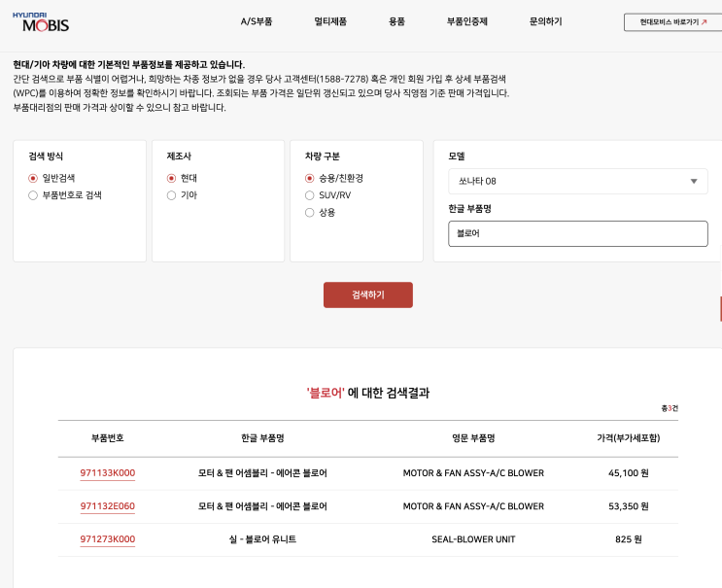Open part number 971273K000 link
The height and width of the screenshot is (588, 722).
click(x=108, y=539)
